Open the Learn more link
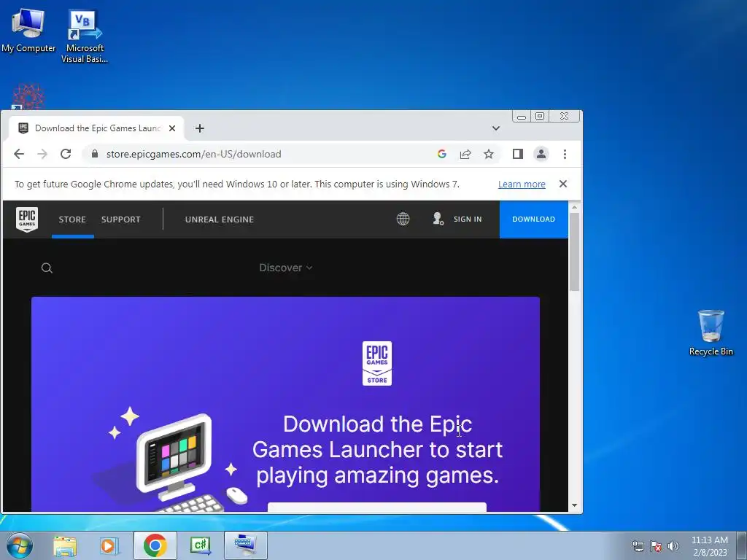 pos(522,184)
